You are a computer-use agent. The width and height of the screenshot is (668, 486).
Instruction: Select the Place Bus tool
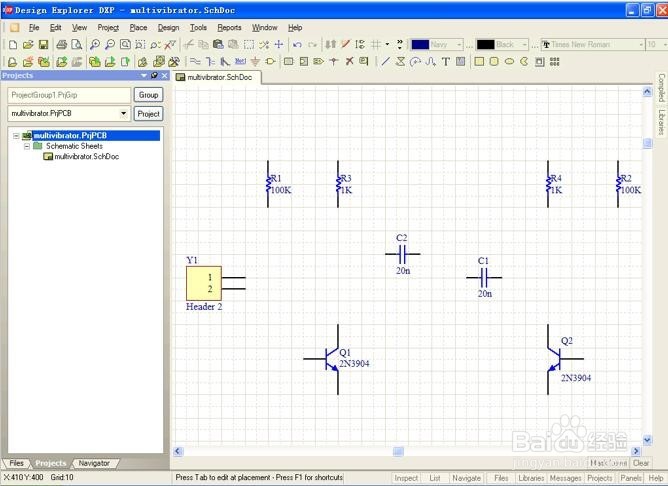[210, 62]
